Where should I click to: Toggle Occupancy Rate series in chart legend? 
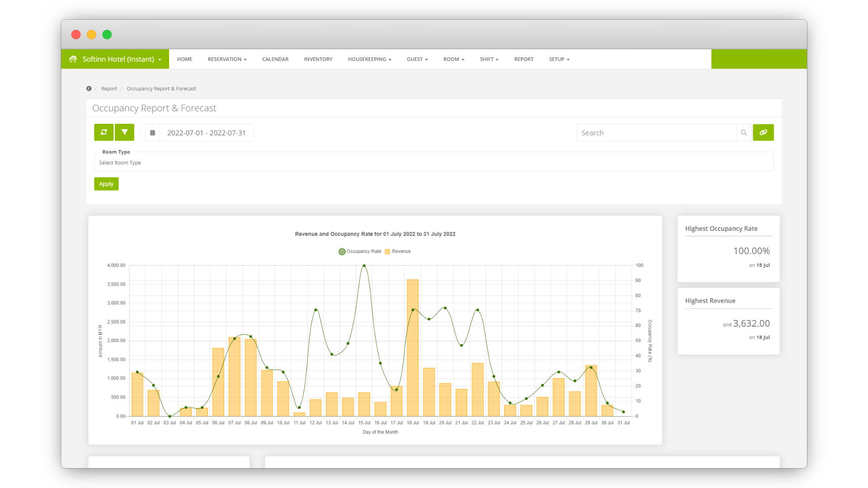pyautogui.click(x=360, y=252)
